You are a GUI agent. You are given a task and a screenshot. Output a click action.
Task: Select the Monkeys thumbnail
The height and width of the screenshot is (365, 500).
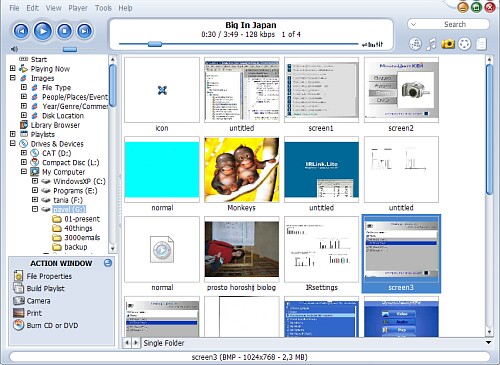242,170
